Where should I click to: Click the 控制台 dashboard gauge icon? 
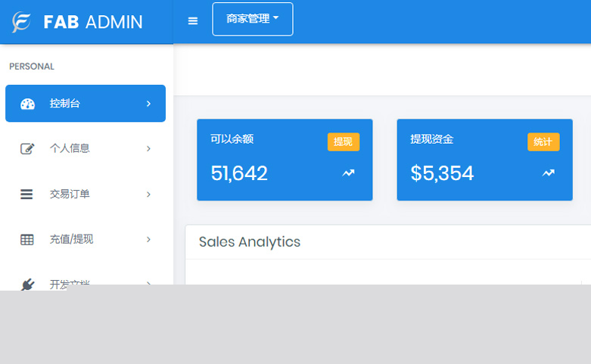point(27,104)
